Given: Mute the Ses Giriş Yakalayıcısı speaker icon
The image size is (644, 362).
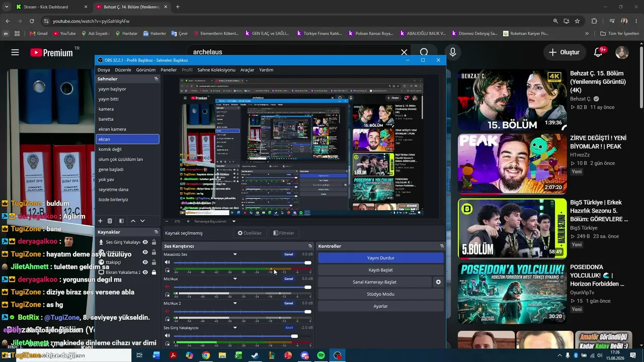Looking at the screenshot, I should tap(168, 336).
